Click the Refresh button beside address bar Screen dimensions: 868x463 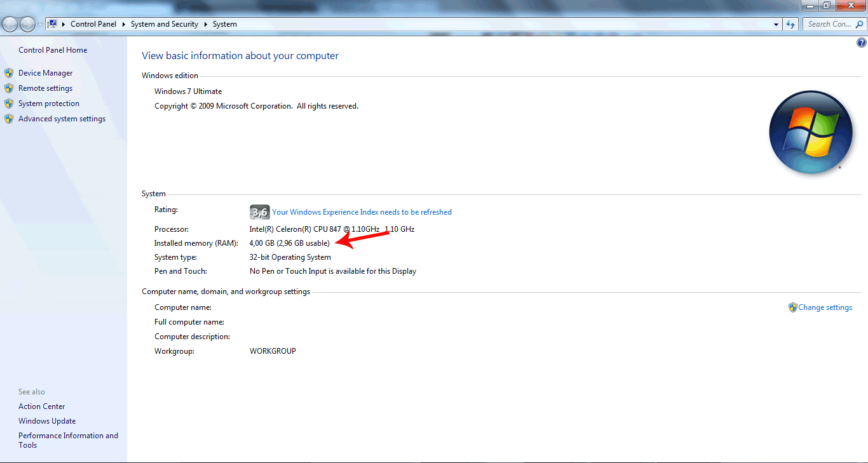coord(790,24)
